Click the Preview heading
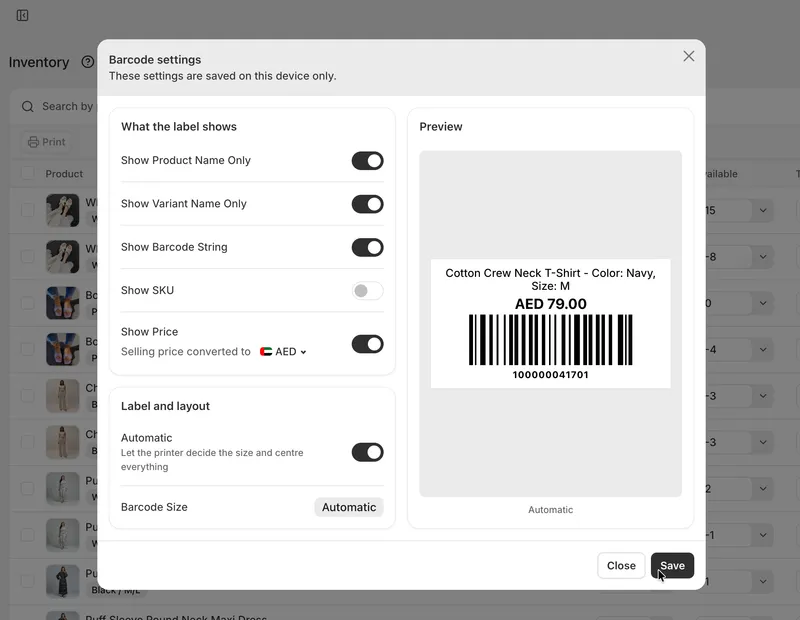Image resolution: width=800 pixels, height=620 pixels. 441,127
